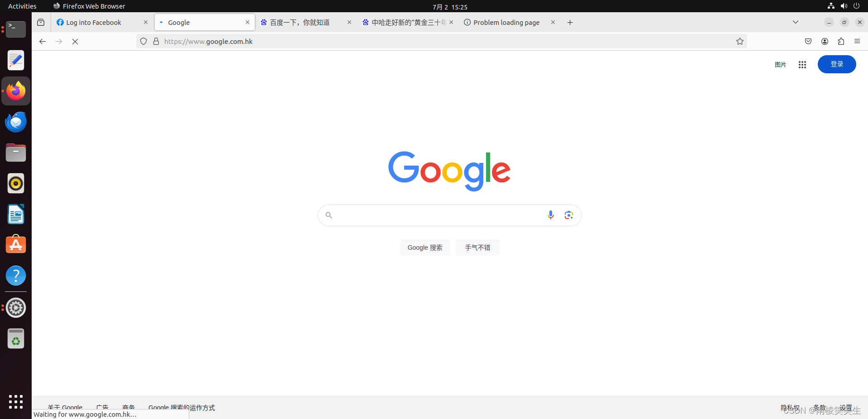The image size is (868, 419).
Task: Open the Extensions puzzle icon
Action: point(841,41)
